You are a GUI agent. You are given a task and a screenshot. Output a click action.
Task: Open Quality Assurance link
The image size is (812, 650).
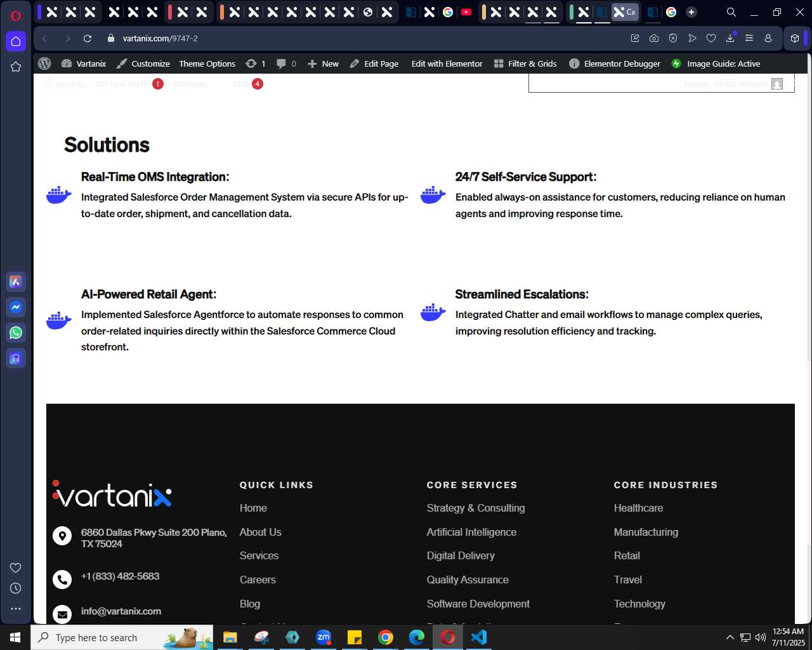point(468,580)
